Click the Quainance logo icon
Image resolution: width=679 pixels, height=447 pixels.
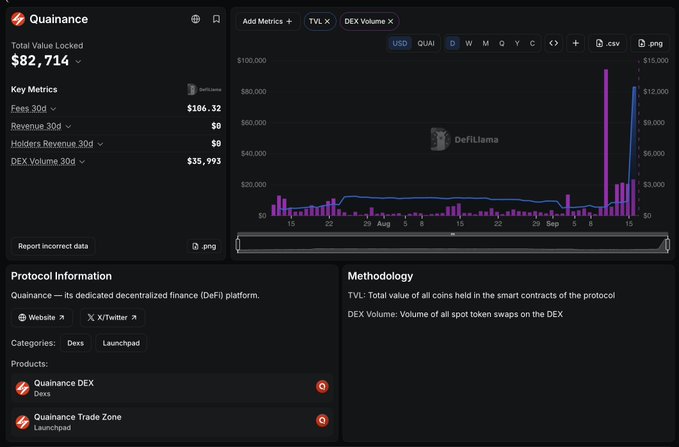tap(18, 19)
